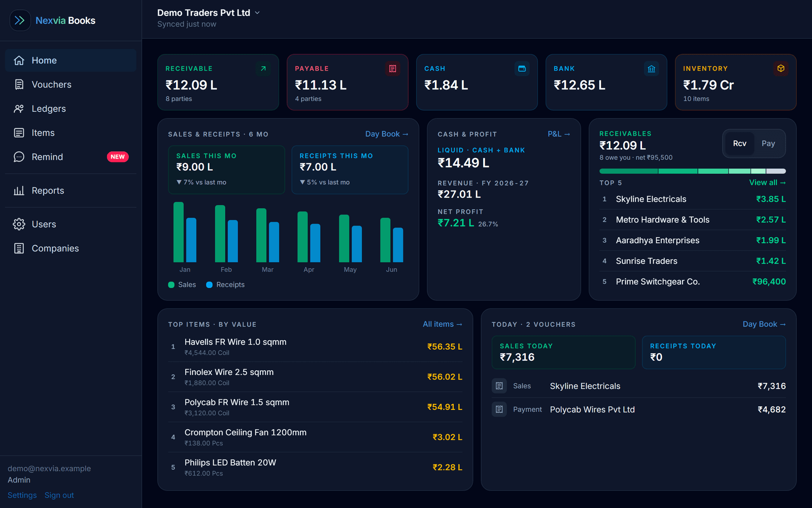The height and width of the screenshot is (508, 812).
Task: Click the Sign out link
Action: (59, 495)
